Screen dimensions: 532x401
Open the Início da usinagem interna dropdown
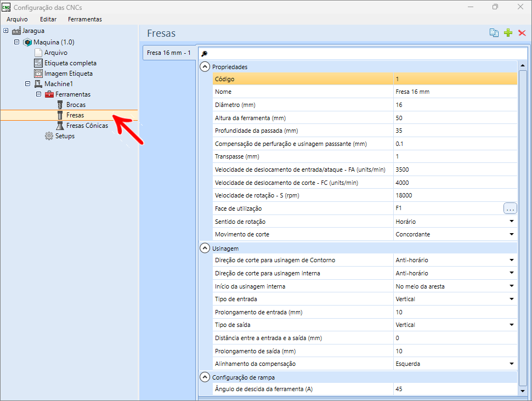[x=512, y=286]
